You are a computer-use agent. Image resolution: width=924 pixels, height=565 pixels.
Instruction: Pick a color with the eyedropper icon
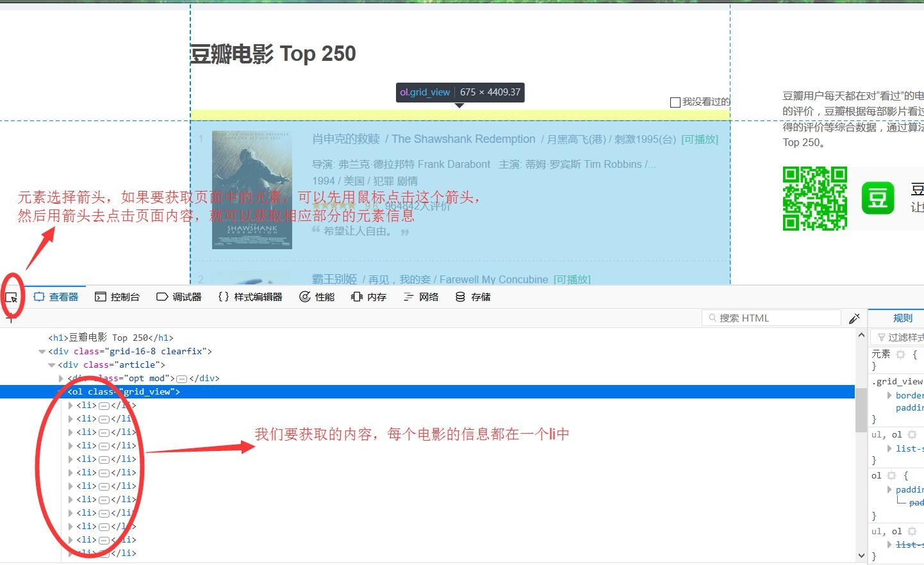point(854,318)
